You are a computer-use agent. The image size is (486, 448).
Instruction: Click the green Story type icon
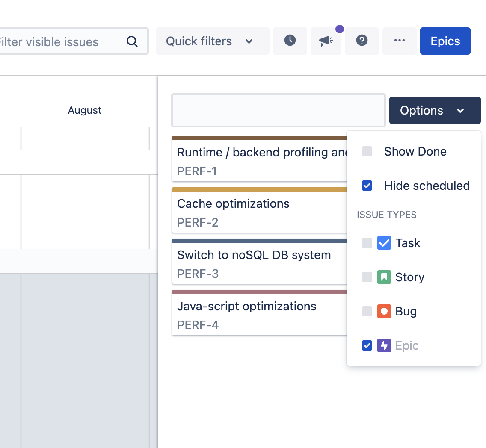pos(384,277)
